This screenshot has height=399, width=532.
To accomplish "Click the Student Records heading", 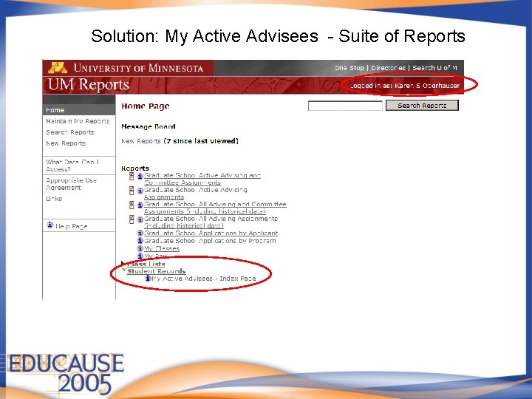I will [x=157, y=271].
